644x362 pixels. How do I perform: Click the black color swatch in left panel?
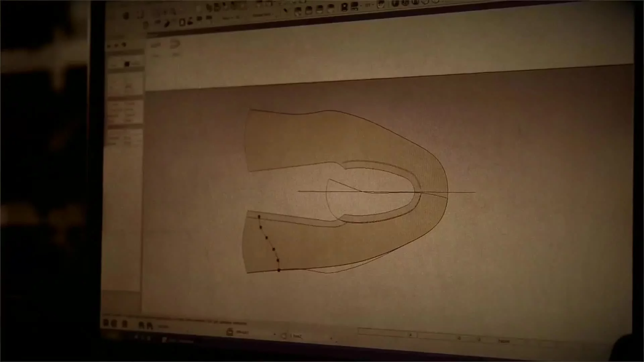pyautogui.click(x=127, y=64)
